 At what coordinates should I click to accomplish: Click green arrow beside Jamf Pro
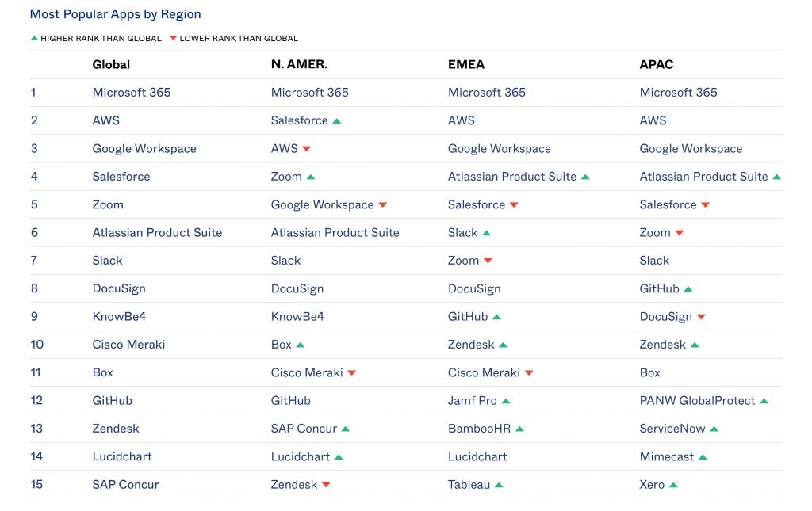(506, 401)
